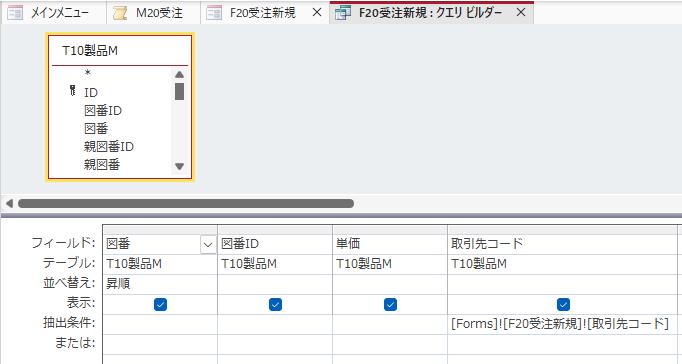Open the M20受注 macro tab
This screenshot has height=364, width=682.
154,13
